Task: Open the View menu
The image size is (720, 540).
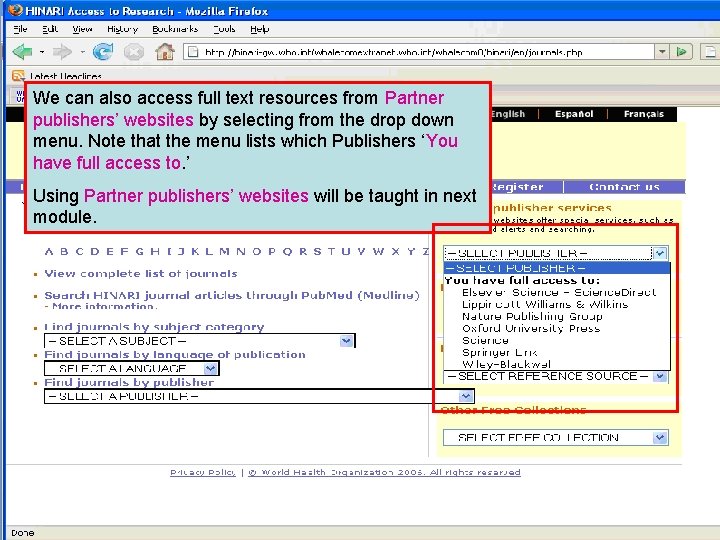Action: tap(82, 29)
